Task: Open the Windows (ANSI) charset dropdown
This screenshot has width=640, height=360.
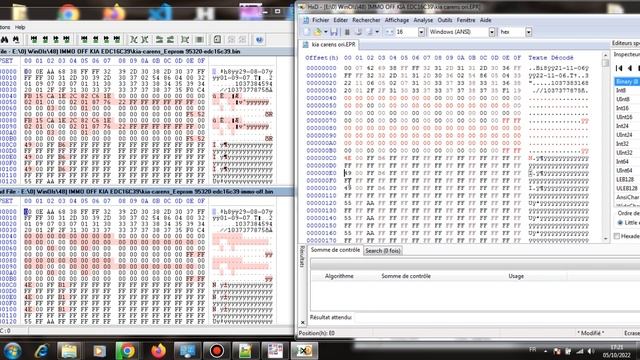Action: click(x=492, y=32)
